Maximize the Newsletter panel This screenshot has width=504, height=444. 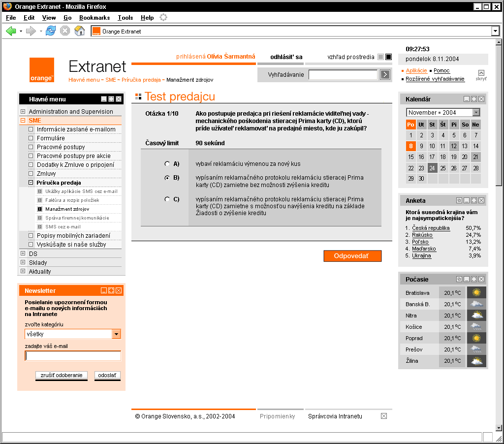click(111, 290)
